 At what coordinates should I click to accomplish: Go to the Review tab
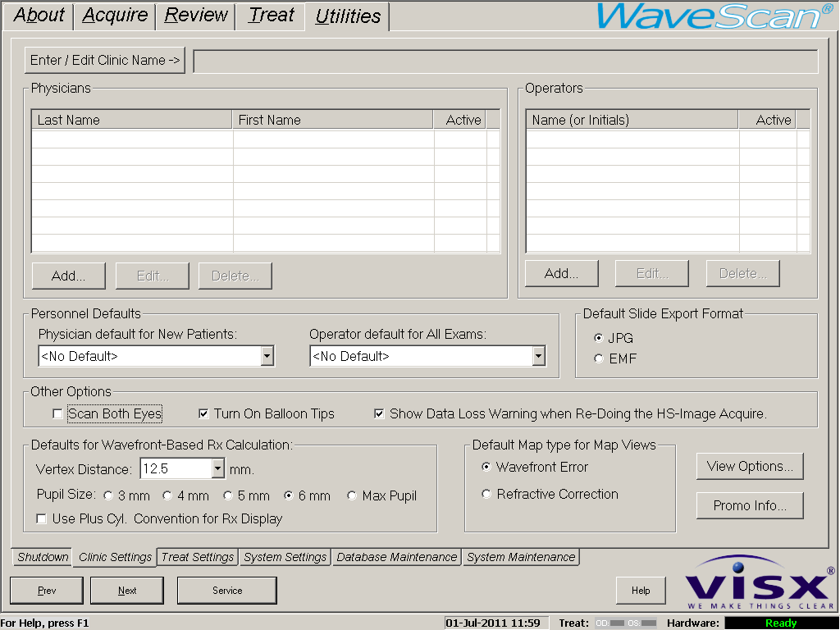click(195, 16)
